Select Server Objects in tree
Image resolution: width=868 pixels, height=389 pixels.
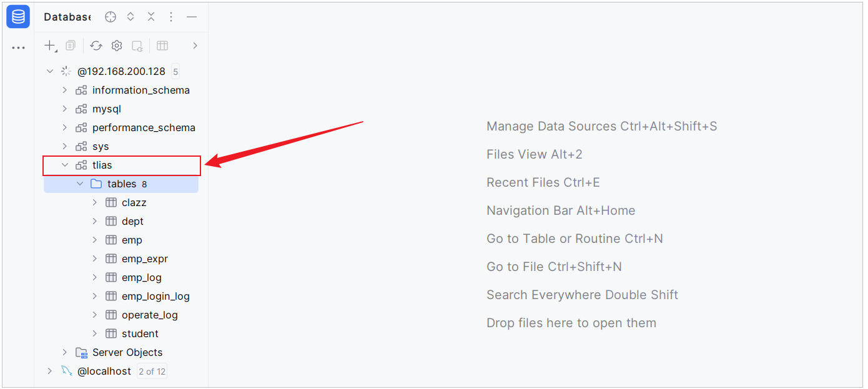[x=127, y=352]
